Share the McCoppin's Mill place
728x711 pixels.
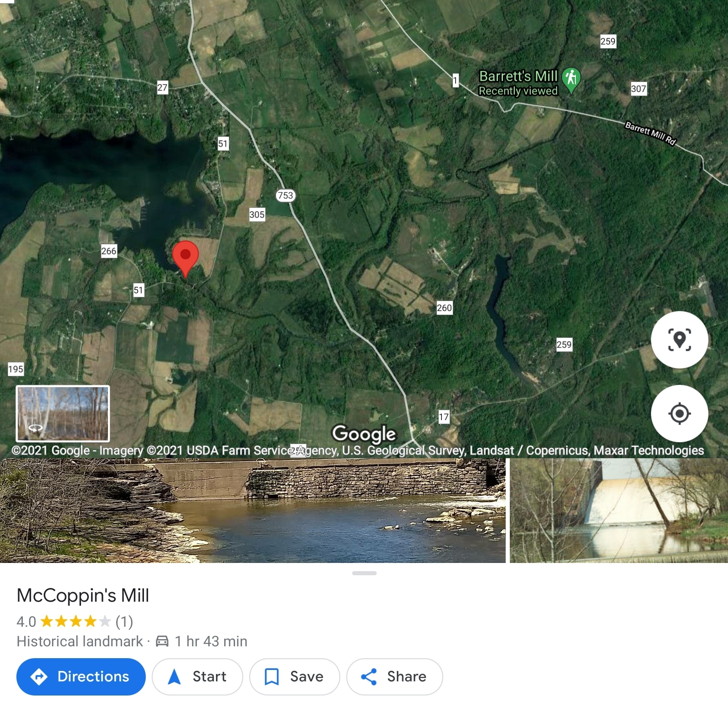394,676
